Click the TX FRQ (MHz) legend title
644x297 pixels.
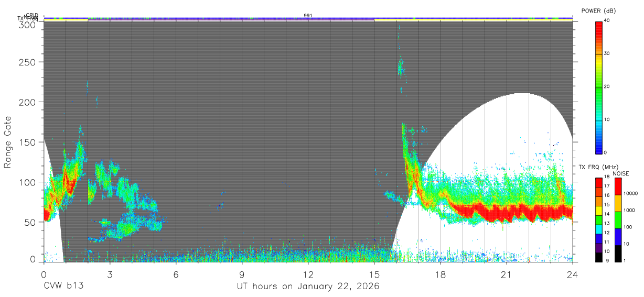click(x=599, y=167)
